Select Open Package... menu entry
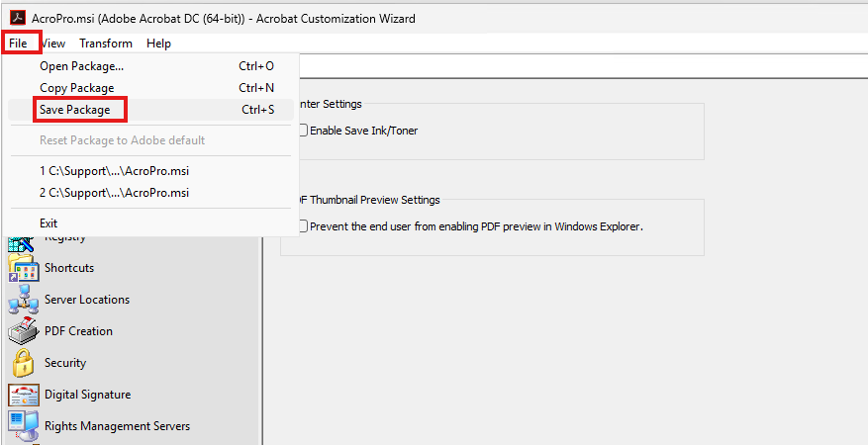 click(x=81, y=66)
